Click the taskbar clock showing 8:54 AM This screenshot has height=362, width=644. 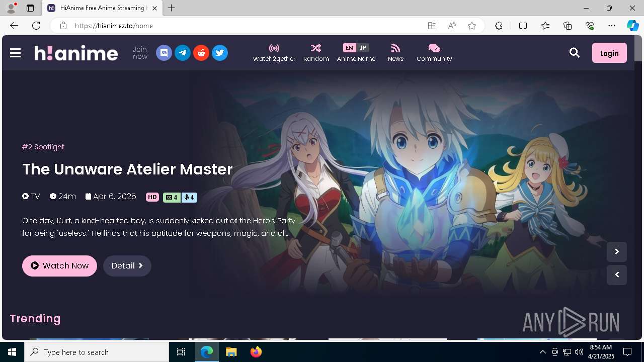coord(602,352)
